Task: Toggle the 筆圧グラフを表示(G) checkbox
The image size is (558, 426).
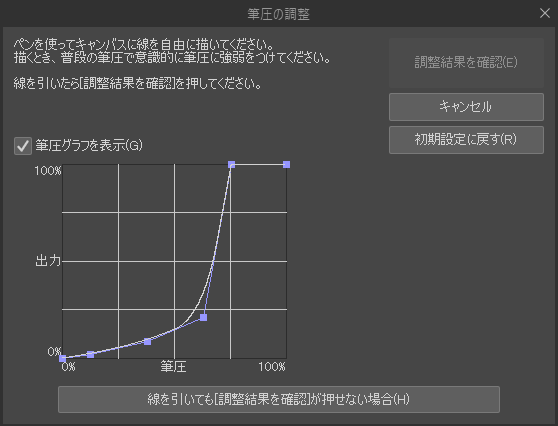Action: click(23, 146)
